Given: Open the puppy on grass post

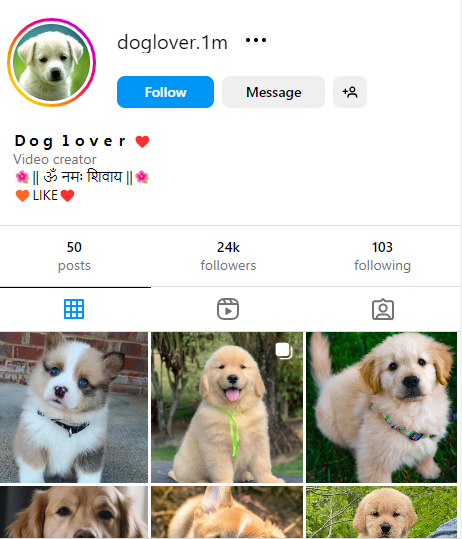Looking at the screenshot, I should (x=382, y=407).
